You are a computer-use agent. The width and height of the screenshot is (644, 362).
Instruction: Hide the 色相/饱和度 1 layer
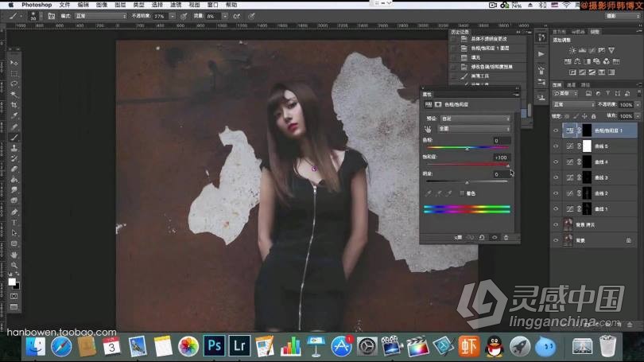point(556,130)
